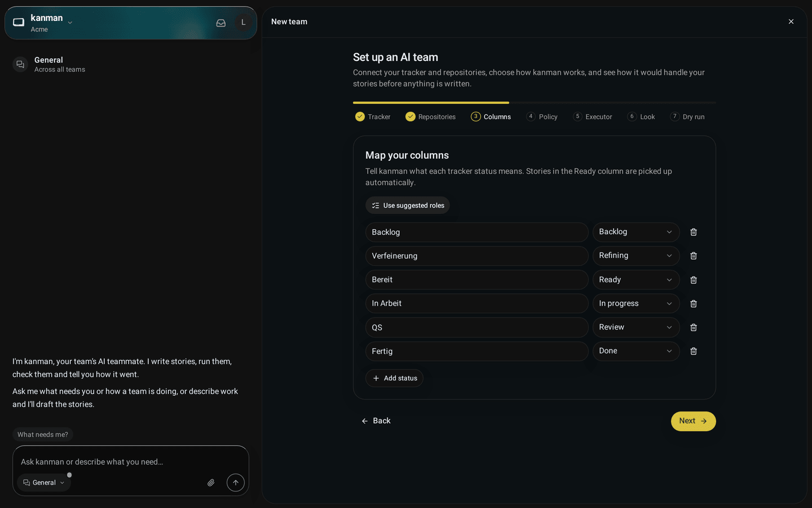Edit the Fertig status name field
812x508 pixels.
click(477, 351)
